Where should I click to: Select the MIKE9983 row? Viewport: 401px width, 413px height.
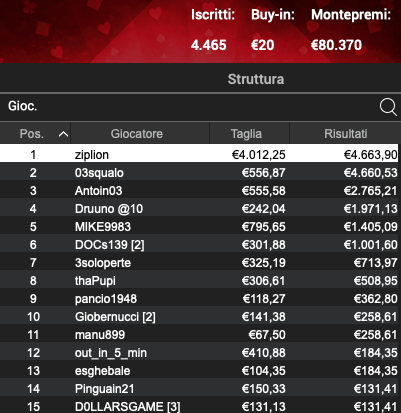[200, 227]
